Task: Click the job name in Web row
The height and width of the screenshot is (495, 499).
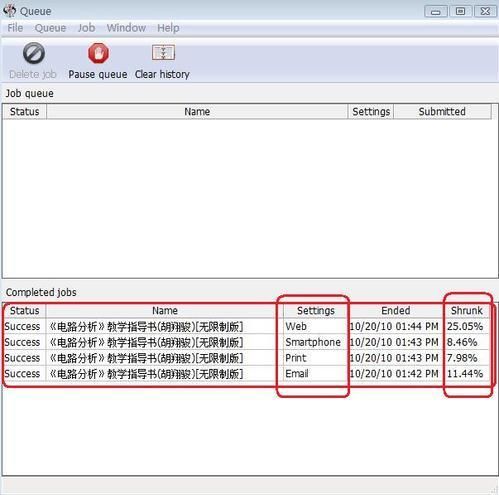Action: pos(146,326)
